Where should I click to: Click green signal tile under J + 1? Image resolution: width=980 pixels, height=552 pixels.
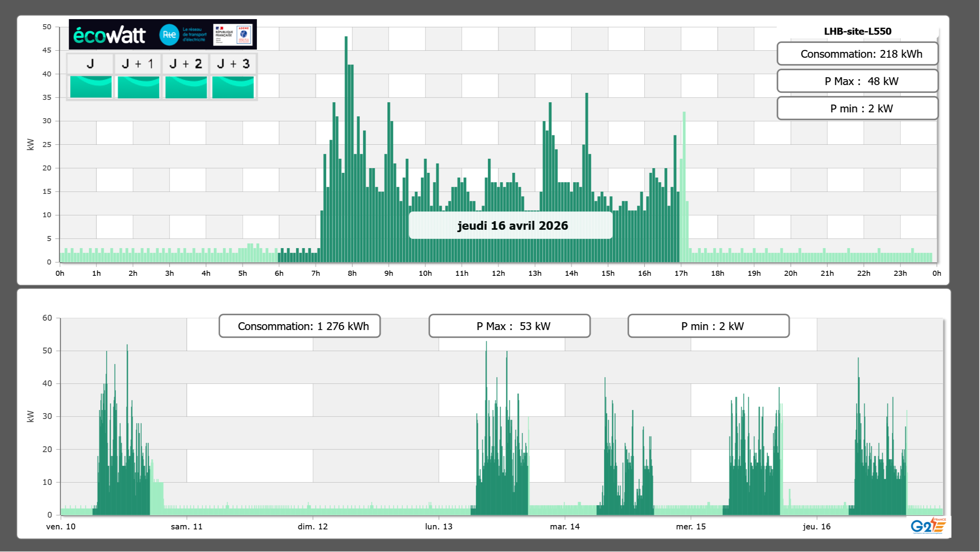pyautogui.click(x=138, y=87)
